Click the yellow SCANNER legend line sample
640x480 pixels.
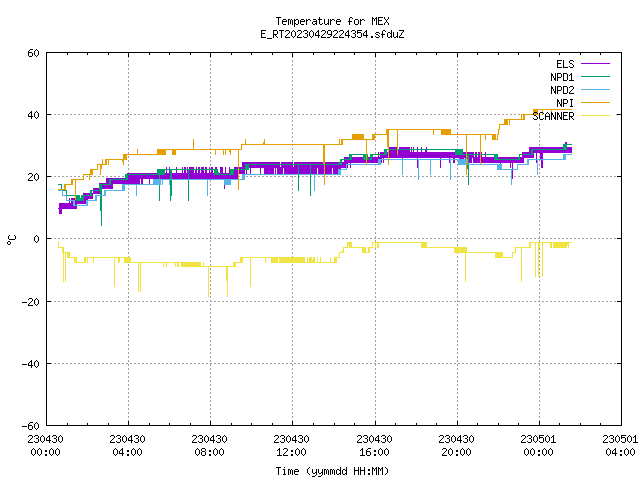(596, 116)
